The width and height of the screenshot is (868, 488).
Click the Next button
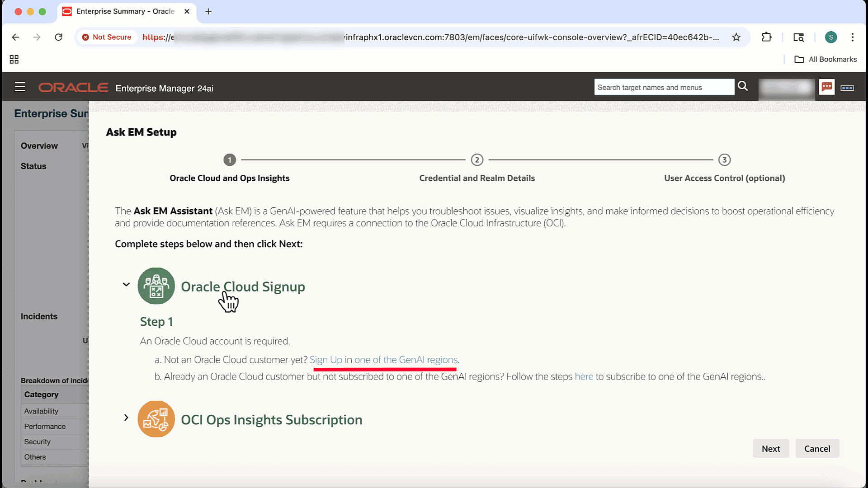tap(770, 449)
